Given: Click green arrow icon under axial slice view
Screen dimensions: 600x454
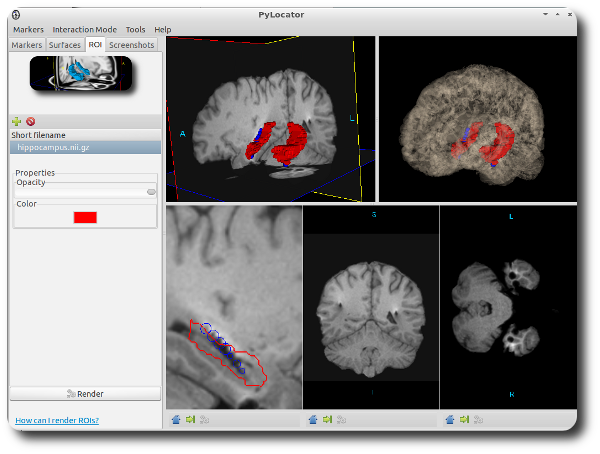Looking at the screenshot, I should 464,419.
